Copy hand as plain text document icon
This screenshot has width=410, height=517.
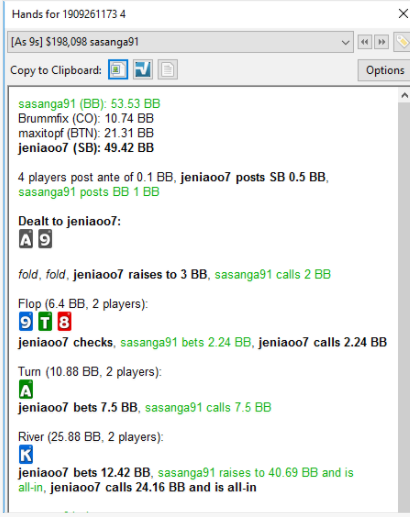pyautogui.click(x=168, y=70)
